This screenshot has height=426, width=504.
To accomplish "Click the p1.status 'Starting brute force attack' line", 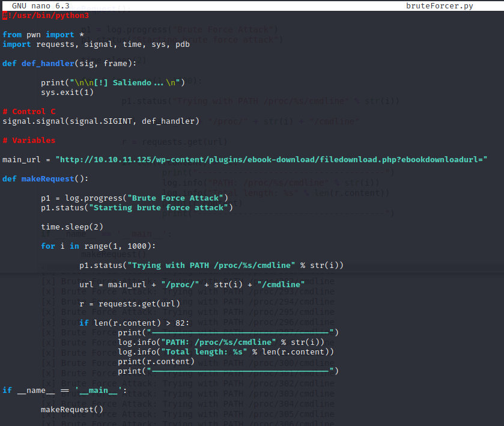I will (137, 208).
